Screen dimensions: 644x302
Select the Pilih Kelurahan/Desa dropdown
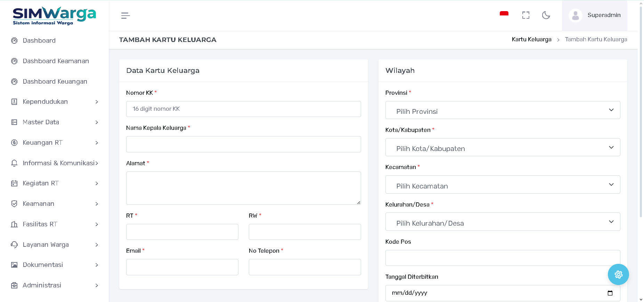(x=502, y=222)
